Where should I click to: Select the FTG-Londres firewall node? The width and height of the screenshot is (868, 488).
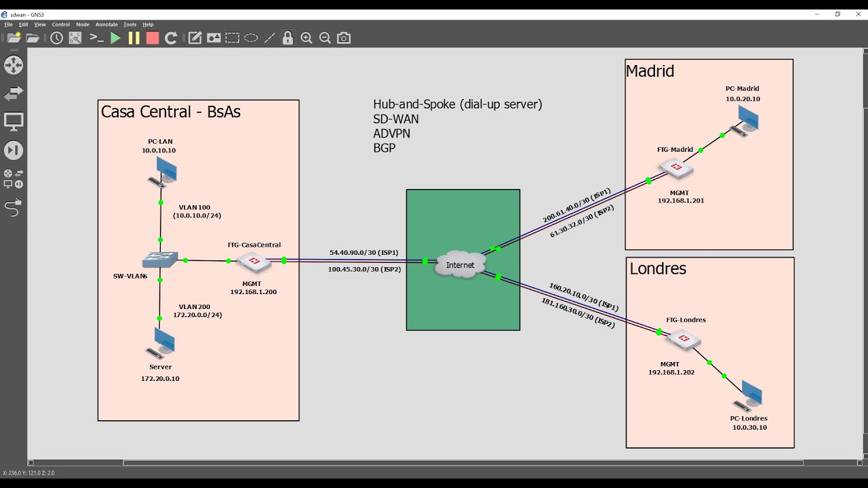pyautogui.click(x=683, y=339)
